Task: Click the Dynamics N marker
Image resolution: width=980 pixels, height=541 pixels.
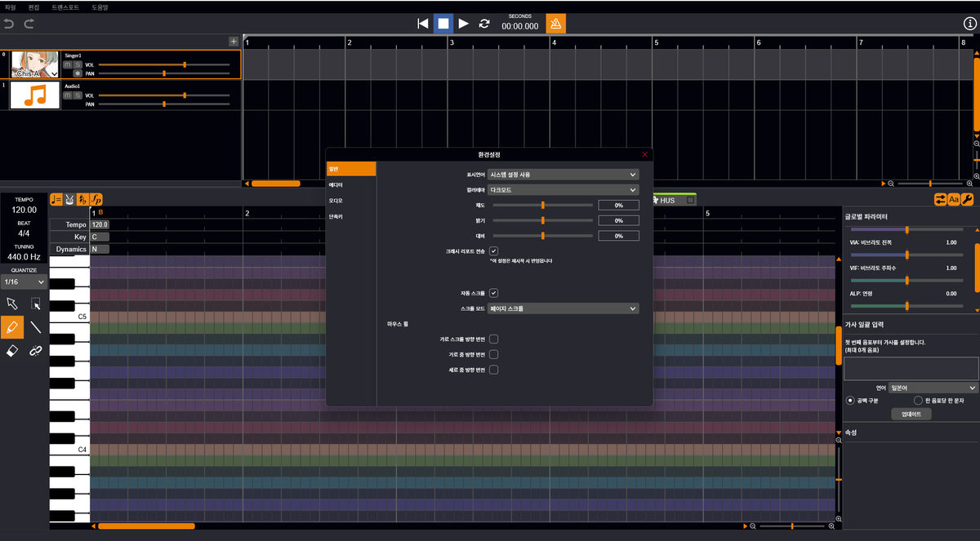Action: 100,249
